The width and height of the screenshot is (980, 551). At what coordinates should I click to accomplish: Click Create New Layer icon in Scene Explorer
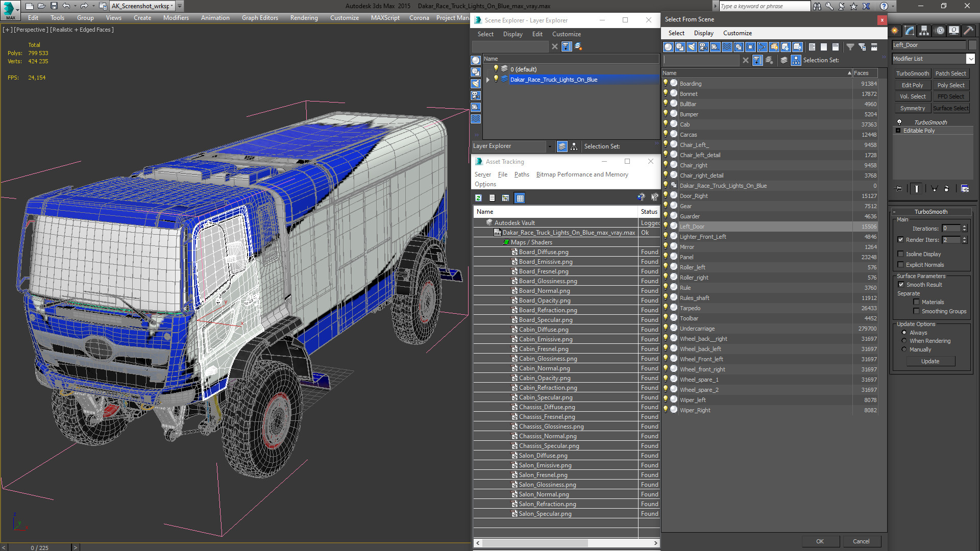pos(578,46)
